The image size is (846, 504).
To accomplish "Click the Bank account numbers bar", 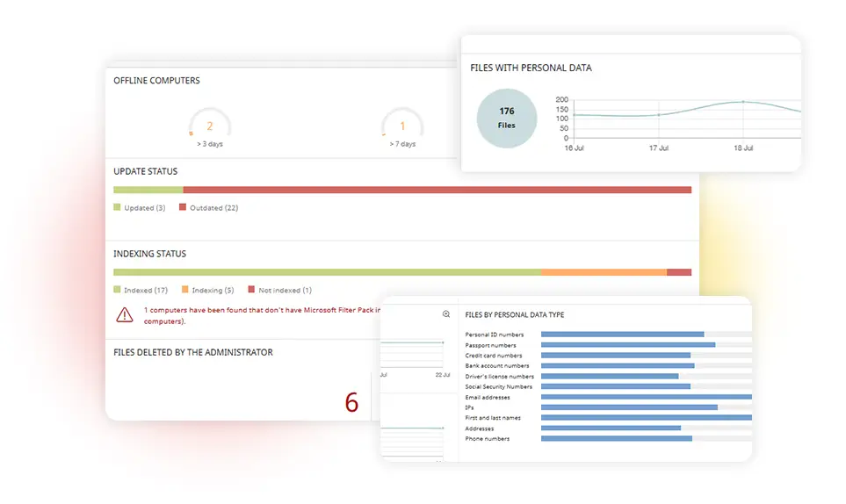I will [x=618, y=365].
